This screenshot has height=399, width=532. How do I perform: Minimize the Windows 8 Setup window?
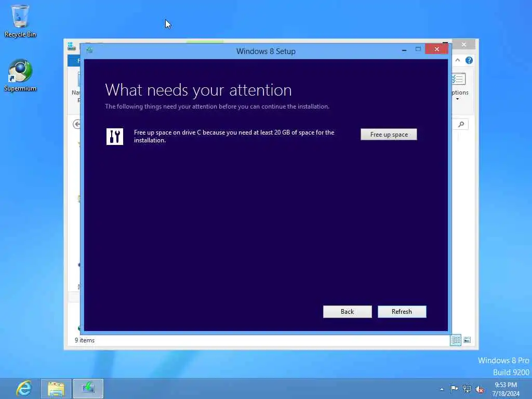tap(404, 50)
